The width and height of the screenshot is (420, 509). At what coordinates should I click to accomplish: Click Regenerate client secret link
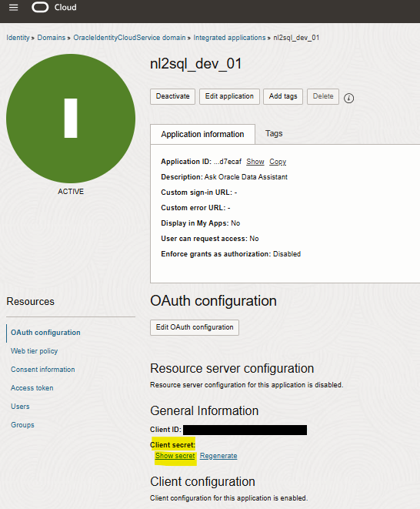point(218,456)
